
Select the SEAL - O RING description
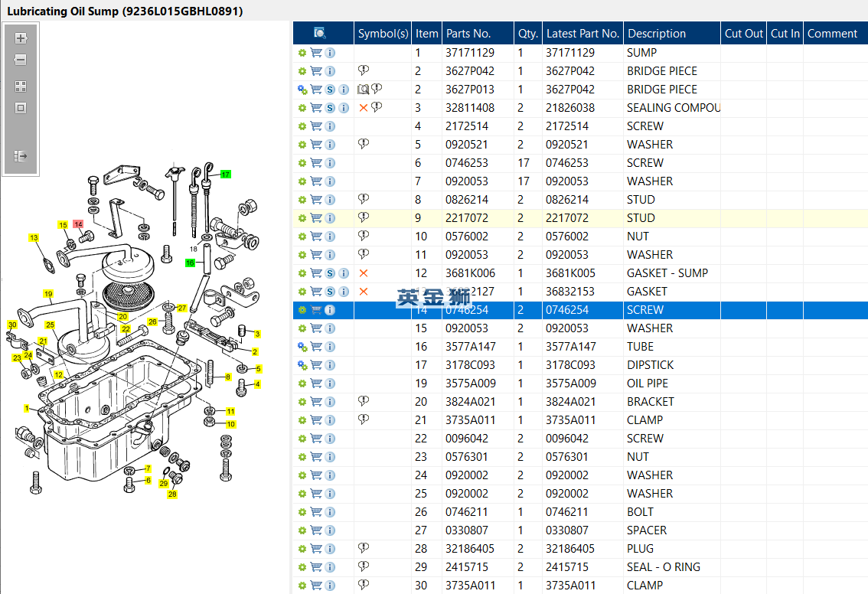pyautogui.click(x=663, y=567)
